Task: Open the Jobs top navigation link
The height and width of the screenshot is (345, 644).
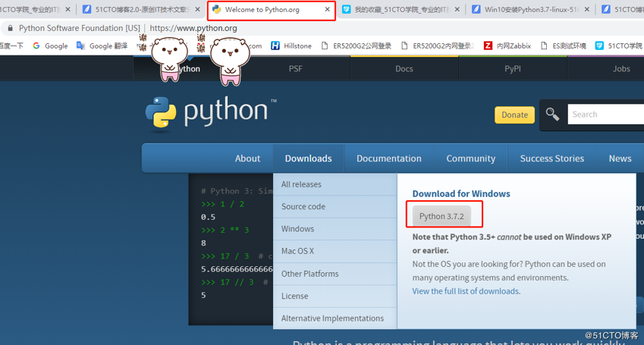Action: (x=621, y=68)
